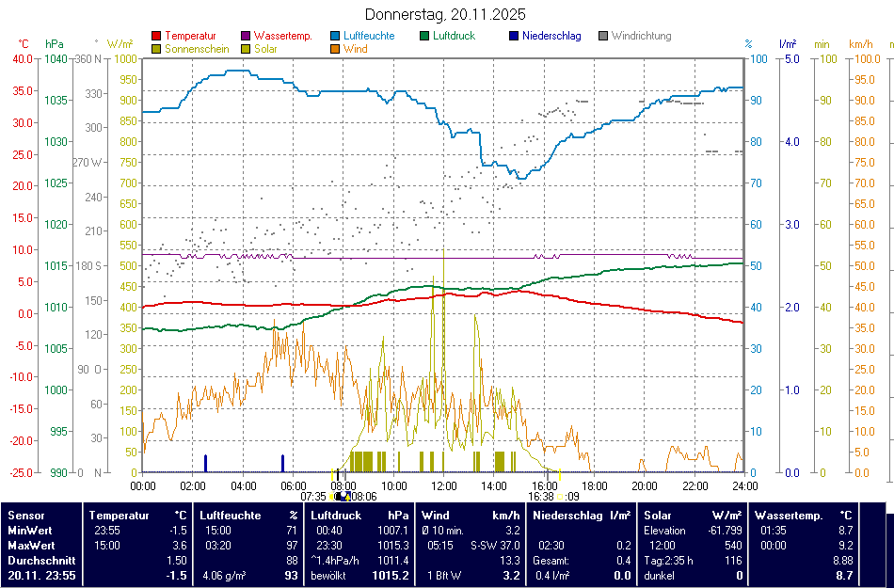Screen dimensions: 894x588
Task: Click the orange Wind legend square
Action: [x=335, y=49]
